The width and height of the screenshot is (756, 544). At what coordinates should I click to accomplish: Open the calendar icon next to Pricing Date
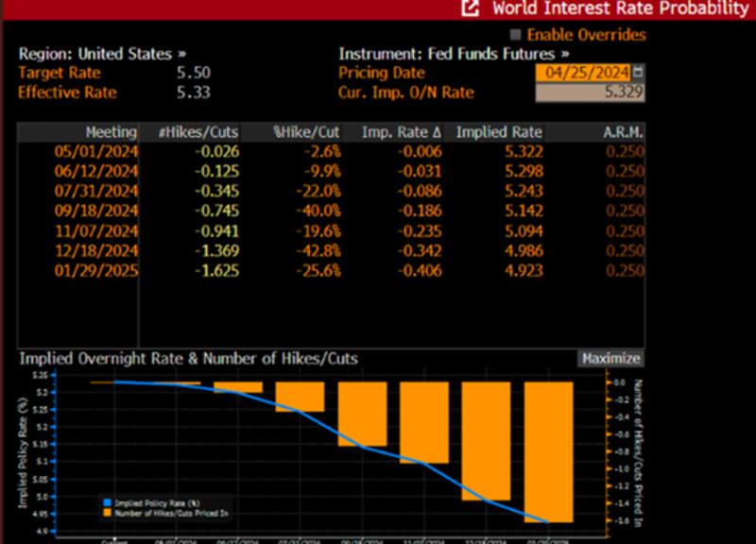(639, 73)
